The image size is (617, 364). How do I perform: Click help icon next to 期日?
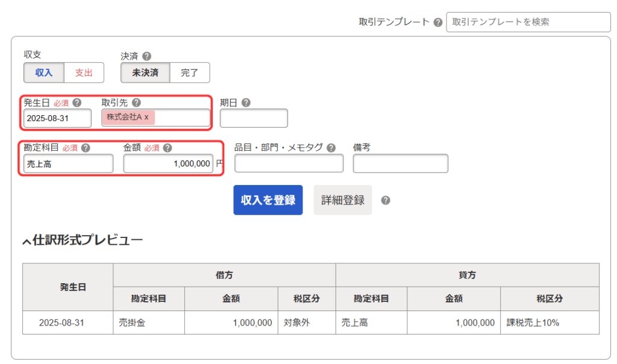pyautogui.click(x=246, y=102)
